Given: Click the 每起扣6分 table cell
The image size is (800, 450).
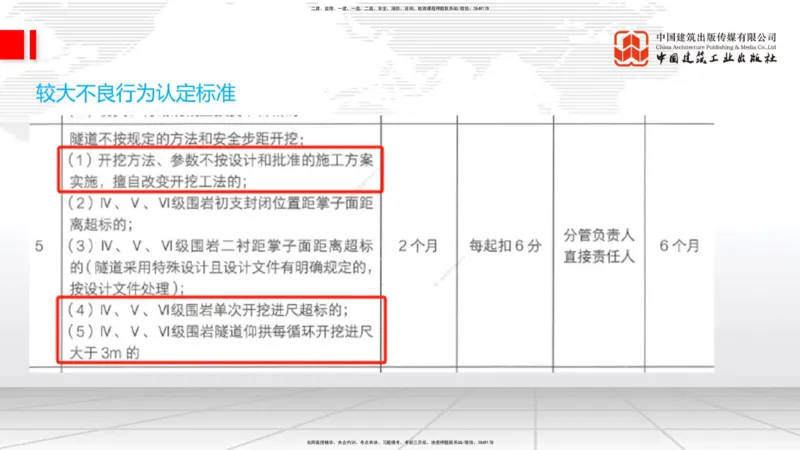Looking at the screenshot, I should tap(505, 246).
